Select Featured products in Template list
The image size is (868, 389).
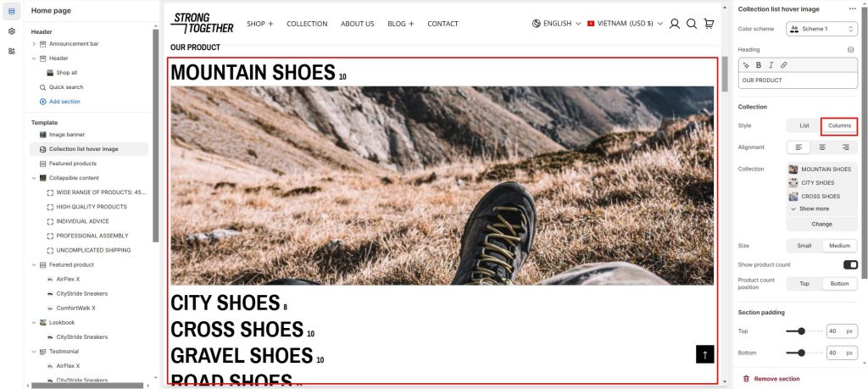click(x=73, y=164)
